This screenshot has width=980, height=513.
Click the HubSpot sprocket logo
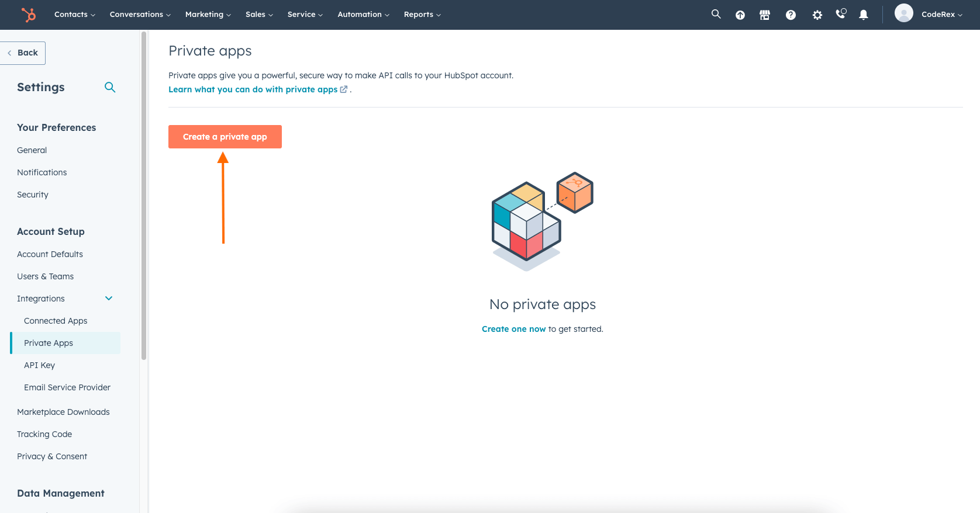coord(28,15)
